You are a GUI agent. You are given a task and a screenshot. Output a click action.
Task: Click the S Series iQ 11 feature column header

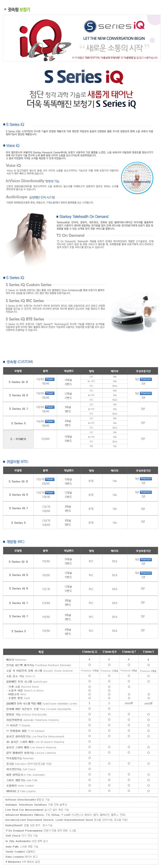pyautogui.click(x=89, y=652)
